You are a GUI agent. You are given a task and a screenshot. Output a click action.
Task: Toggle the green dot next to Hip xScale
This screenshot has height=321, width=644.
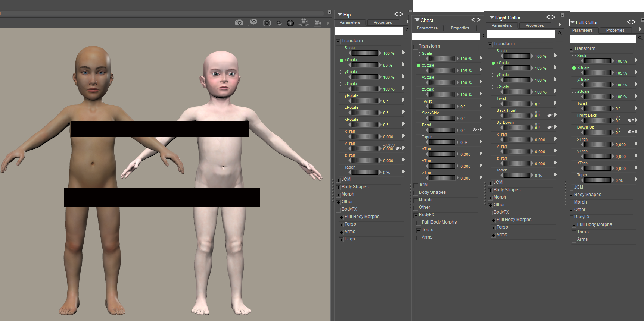[x=341, y=60]
